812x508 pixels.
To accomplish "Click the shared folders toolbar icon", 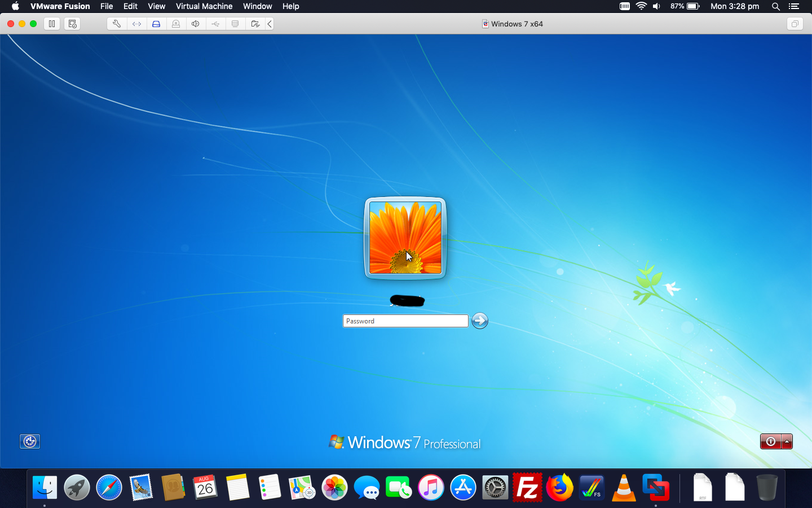I will tap(255, 24).
